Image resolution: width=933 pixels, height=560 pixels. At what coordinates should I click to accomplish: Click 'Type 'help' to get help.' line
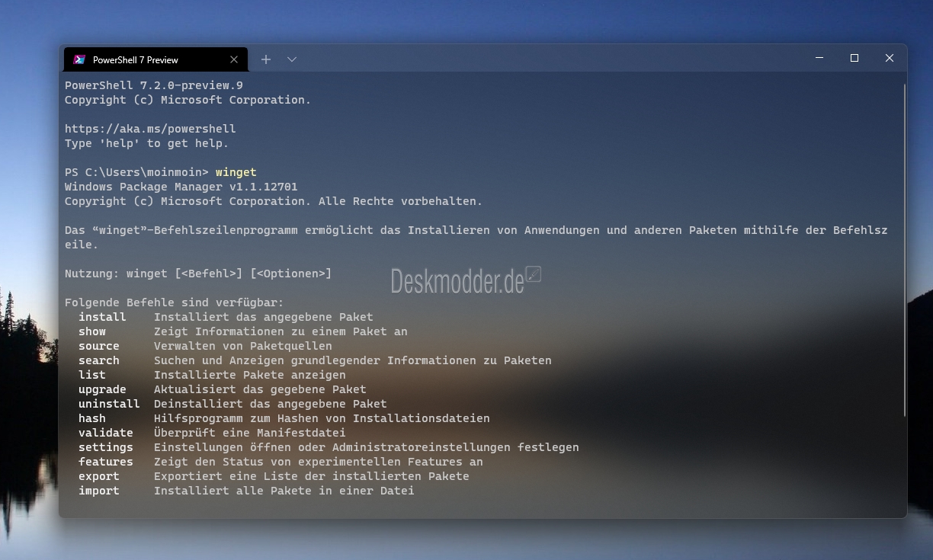147,143
